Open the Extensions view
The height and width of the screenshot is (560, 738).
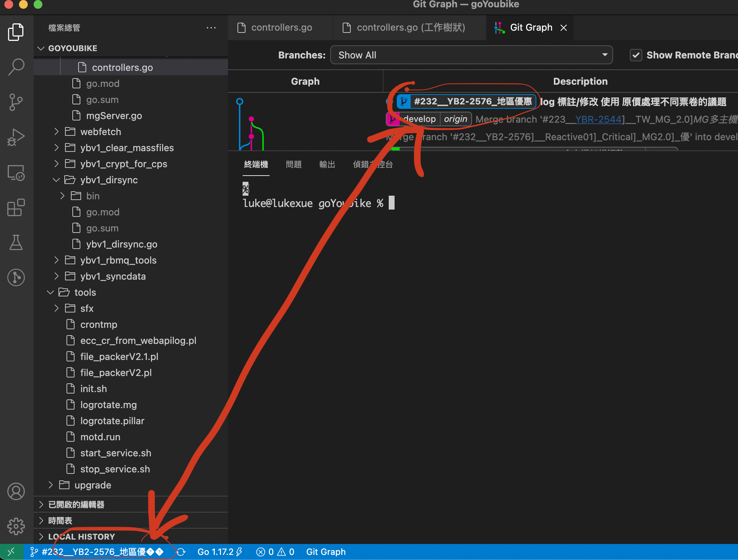[x=16, y=207]
